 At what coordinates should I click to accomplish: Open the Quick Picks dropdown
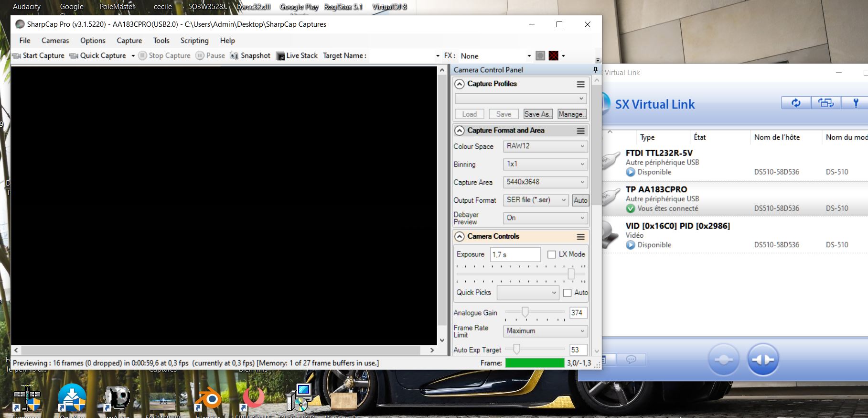[528, 293]
